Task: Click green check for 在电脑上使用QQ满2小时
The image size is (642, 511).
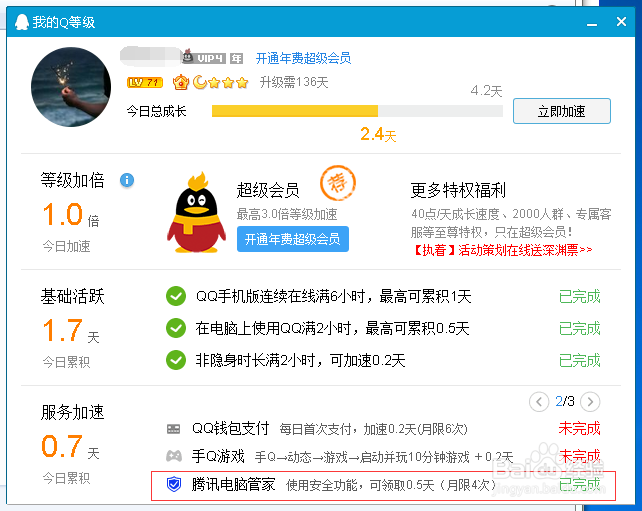Action: tap(176, 328)
